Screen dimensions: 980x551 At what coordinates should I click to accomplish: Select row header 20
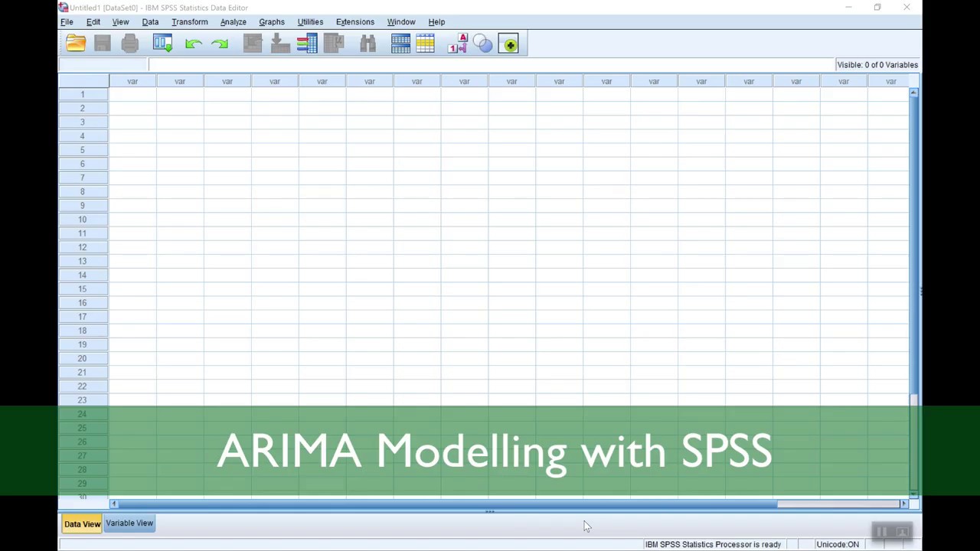pyautogui.click(x=83, y=359)
